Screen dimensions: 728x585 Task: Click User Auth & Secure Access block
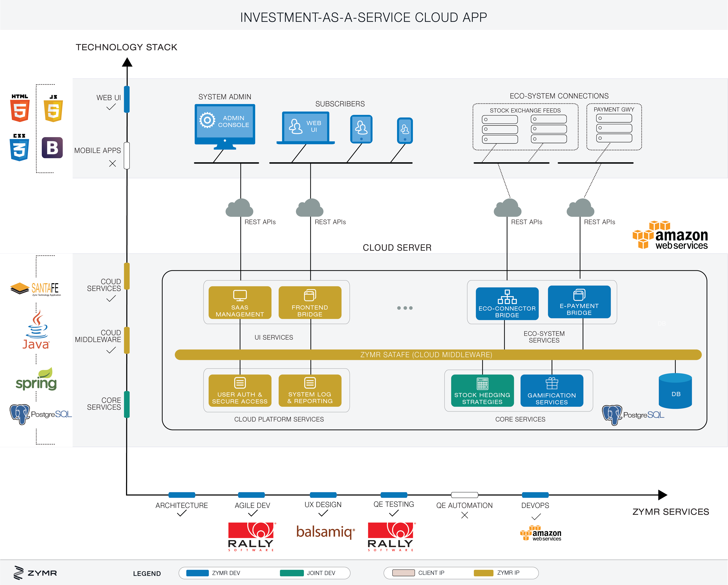pos(240,391)
